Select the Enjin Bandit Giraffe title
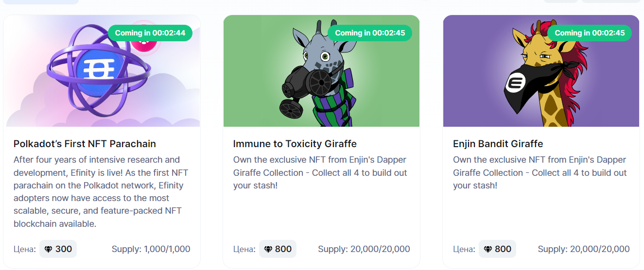The width and height of the screenshot is (644, 270). coord(498,144)
